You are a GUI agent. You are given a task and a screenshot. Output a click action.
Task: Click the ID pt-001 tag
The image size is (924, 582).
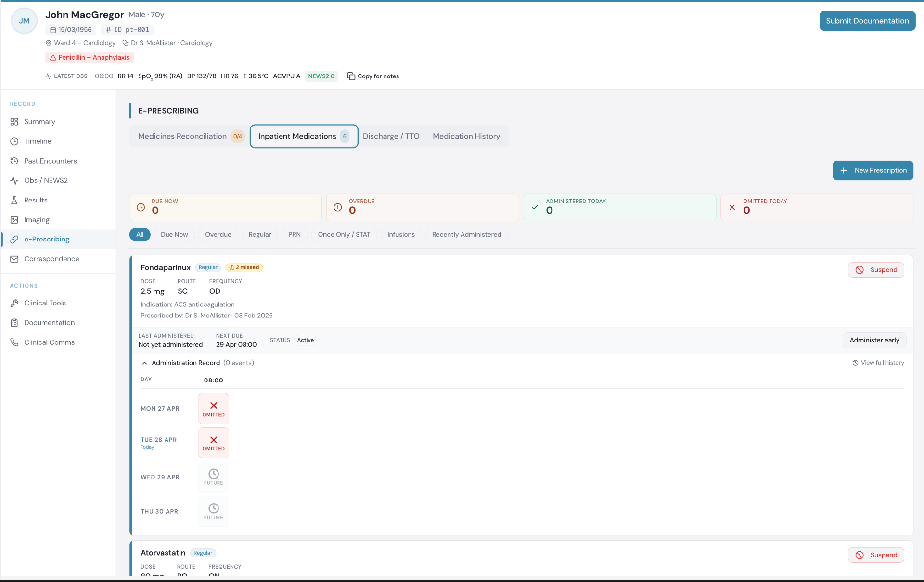(x=127, y=30)
